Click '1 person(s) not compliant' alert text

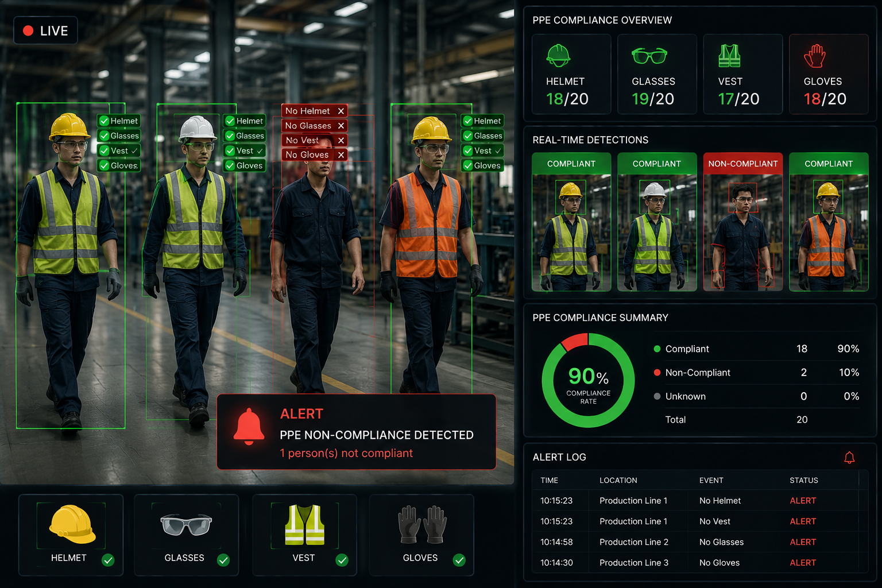[x=346, y=453]
